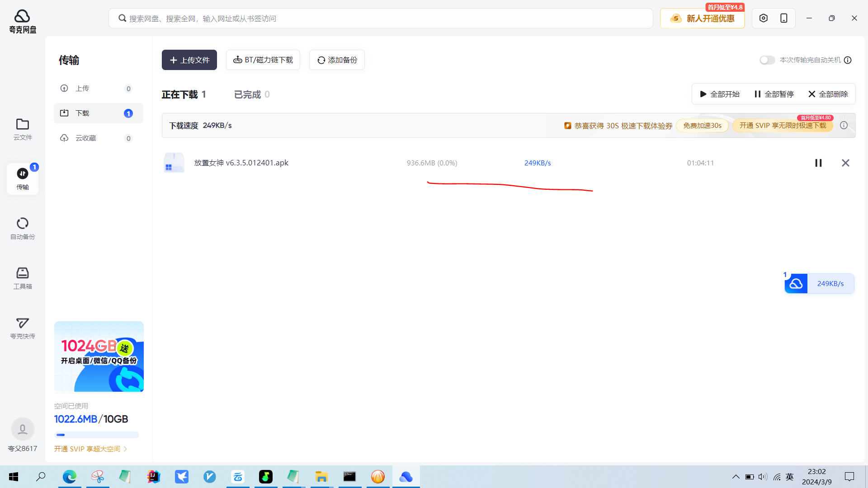Screen dimensions: 868x488
Task: Click the info icon in the download speed bar
Action: 844,125
